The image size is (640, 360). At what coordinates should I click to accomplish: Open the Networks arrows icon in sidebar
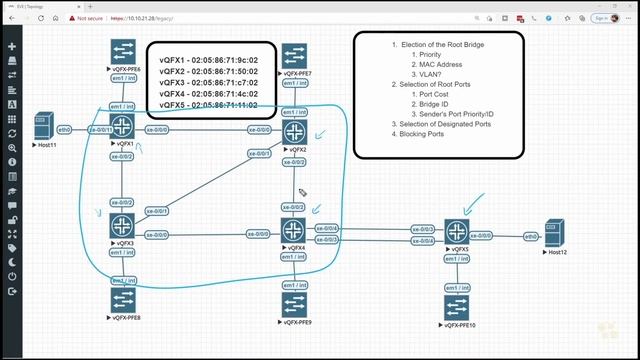coord(12,75)
